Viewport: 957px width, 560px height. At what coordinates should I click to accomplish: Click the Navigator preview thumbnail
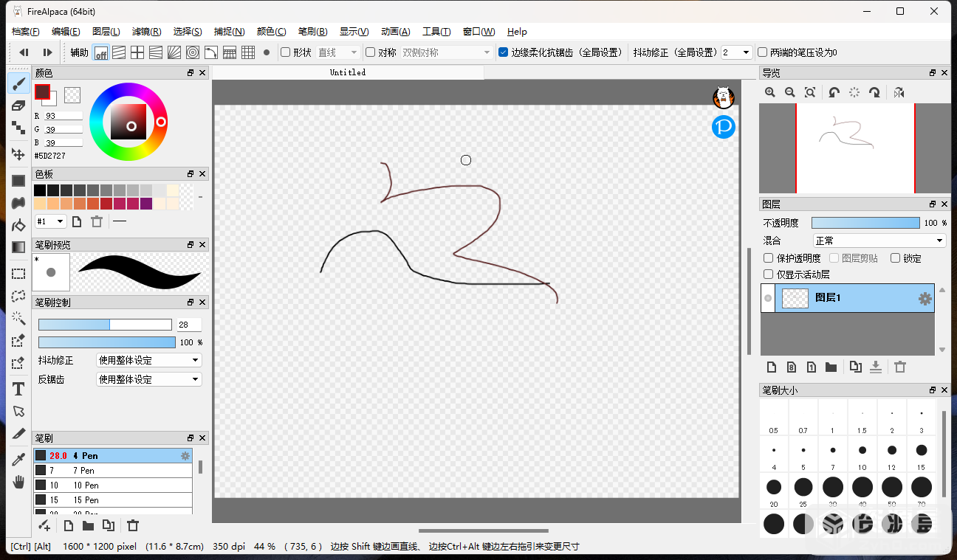click(x=855, y=148)
